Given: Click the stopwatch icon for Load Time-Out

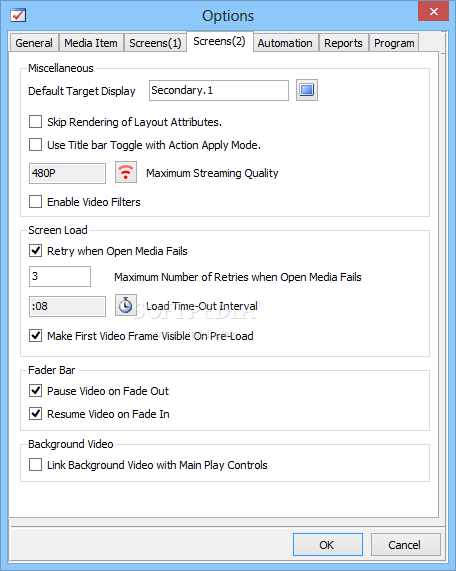Looking at the screenshot, I should (126, 305).
